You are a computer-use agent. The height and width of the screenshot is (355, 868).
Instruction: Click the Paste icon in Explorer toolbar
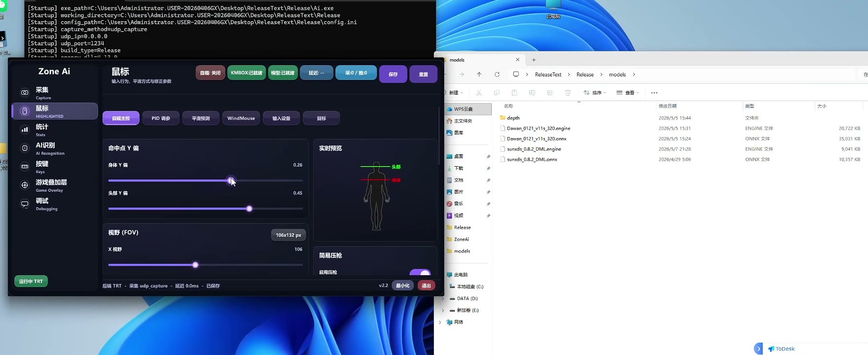coord(514,93)
